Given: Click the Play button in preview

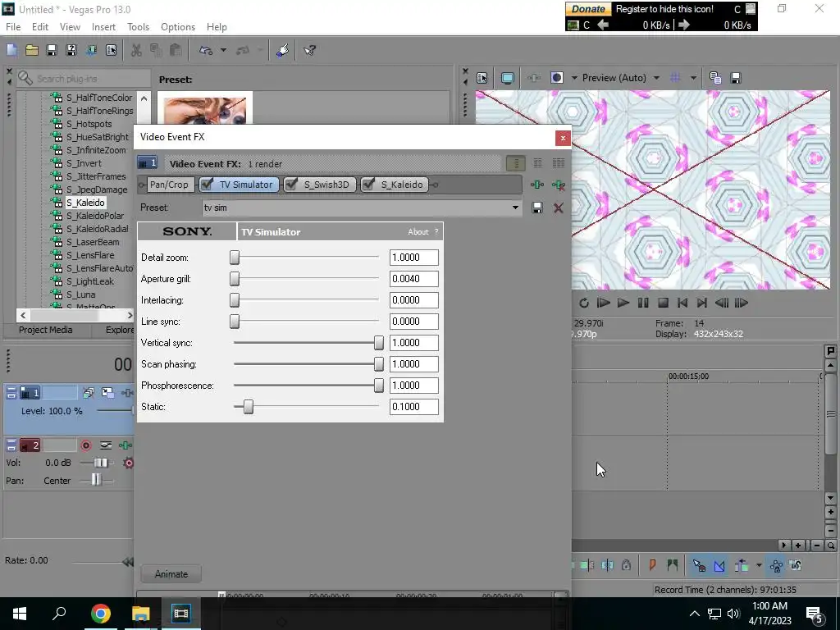Looking at the screenshot, I should 623,304.
